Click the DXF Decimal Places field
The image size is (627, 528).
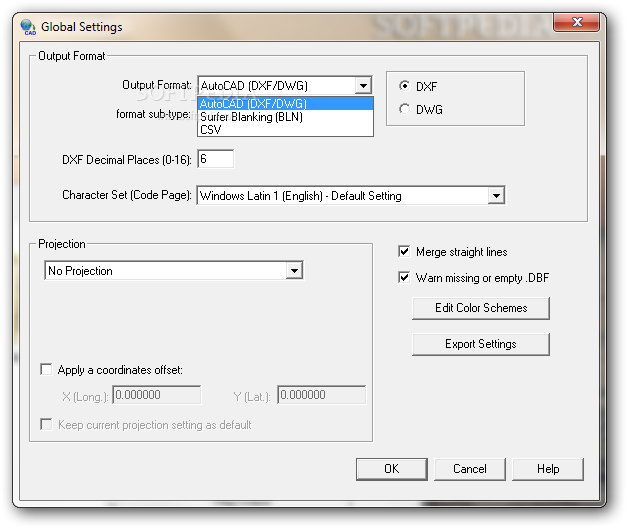[216, 159]
